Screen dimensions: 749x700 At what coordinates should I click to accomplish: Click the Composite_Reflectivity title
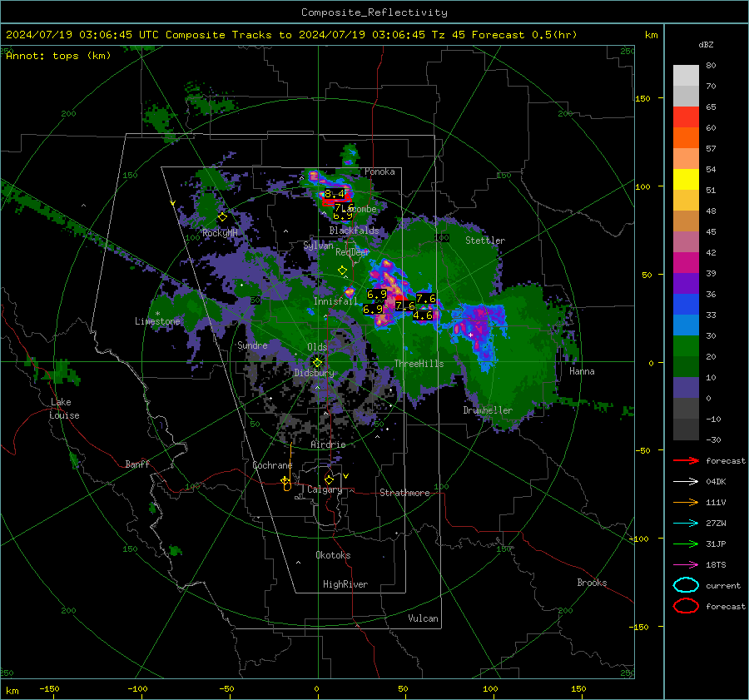pyautogui.click(x=374, y=12)
